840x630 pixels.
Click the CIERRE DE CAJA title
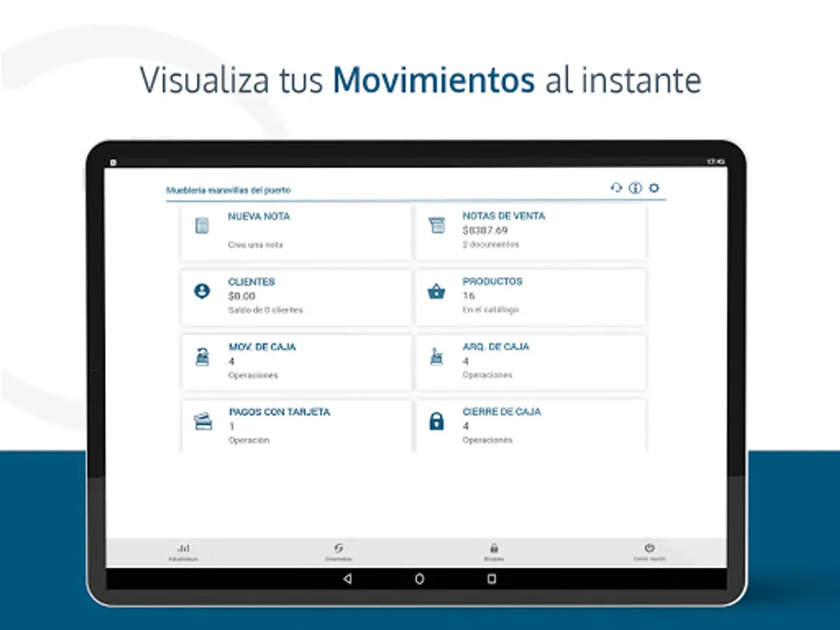(502, 412)
